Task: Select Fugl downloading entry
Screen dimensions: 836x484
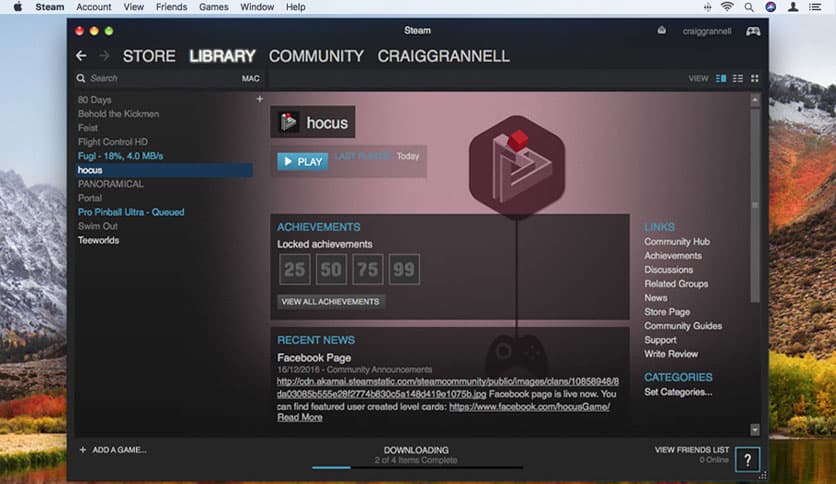Action: point(120,156)
